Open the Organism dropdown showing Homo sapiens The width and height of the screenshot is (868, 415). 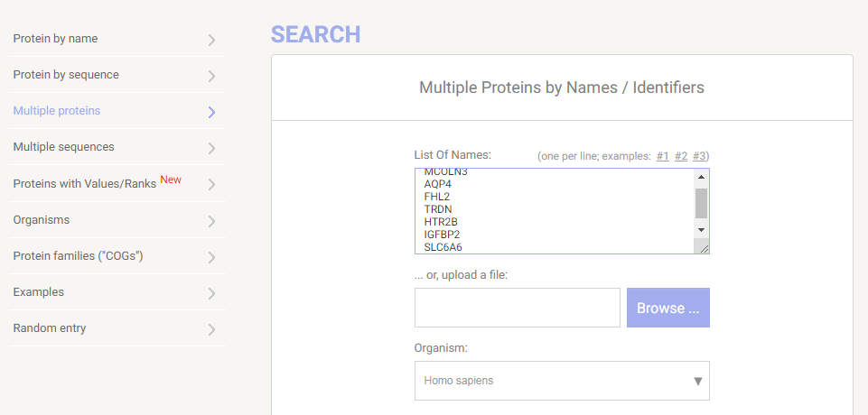[551, 381]
